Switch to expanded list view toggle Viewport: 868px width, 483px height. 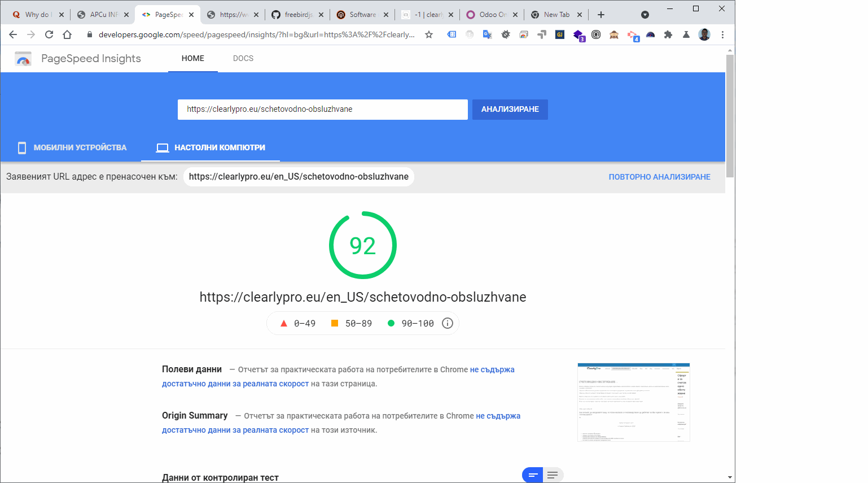553,475
